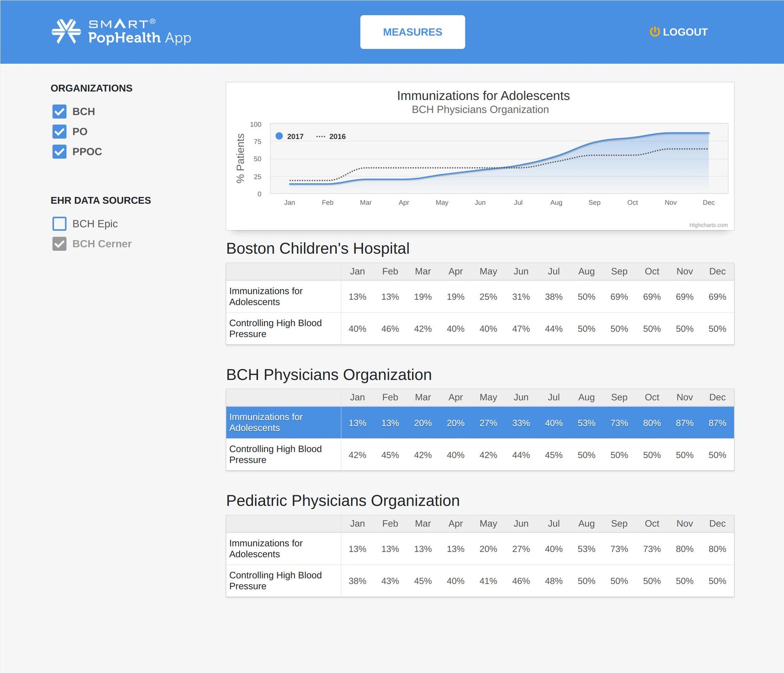Image resolution: width=784 pixels, height=673 pixels.
Task: Click the Dec column header in Boston Children's table
Action: pos(717,271)
